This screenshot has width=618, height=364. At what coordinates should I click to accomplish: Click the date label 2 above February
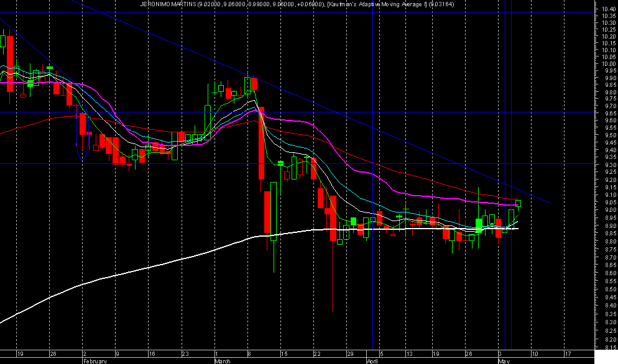pos(85,354)
